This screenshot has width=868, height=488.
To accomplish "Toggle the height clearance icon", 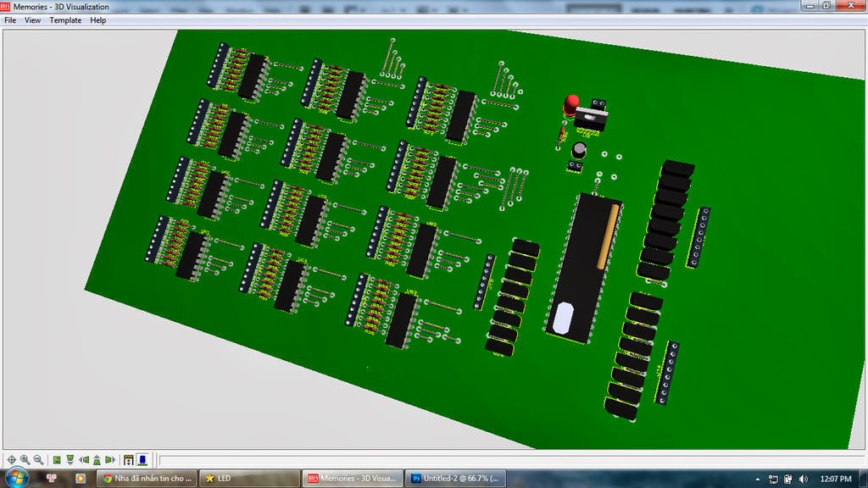I will click(x=129, y=460).
